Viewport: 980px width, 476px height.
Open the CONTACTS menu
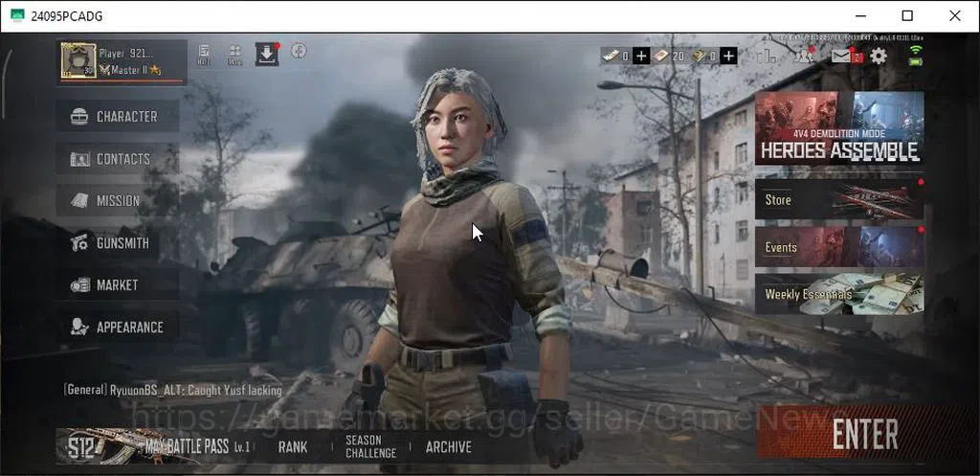click(118, 159)
